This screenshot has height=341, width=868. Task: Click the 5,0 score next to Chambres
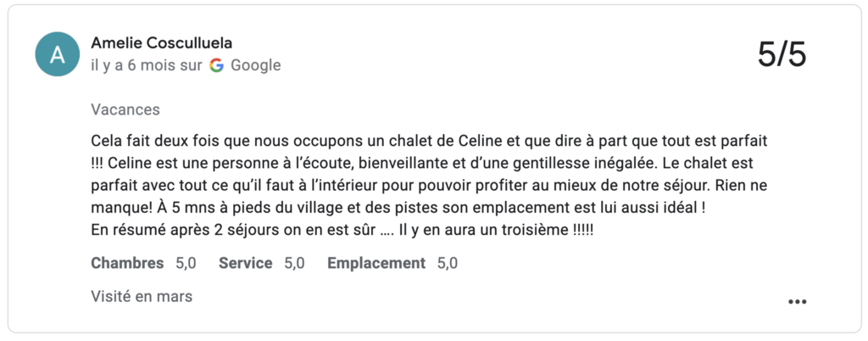click(186, 263)
